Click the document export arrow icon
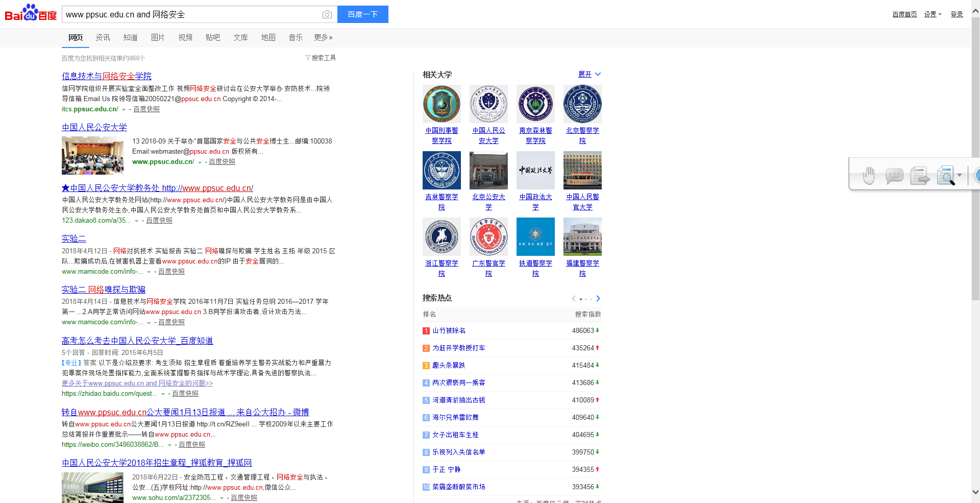980x503 pixels. 920,175
